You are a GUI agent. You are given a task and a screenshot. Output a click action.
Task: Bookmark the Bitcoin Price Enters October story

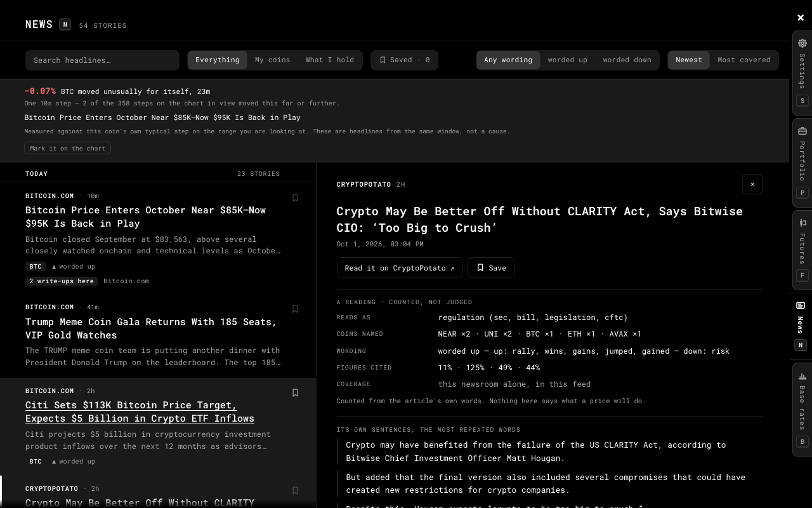click(295, 197)
